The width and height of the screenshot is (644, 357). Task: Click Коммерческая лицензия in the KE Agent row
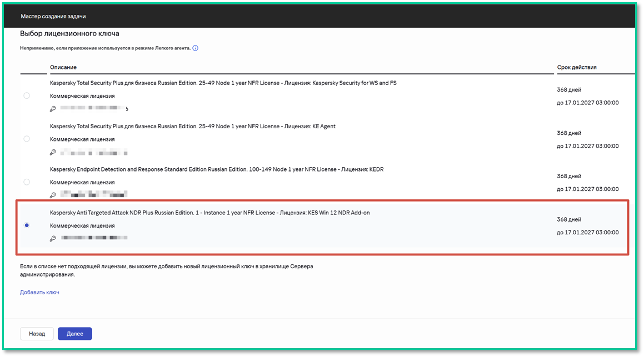82,139
